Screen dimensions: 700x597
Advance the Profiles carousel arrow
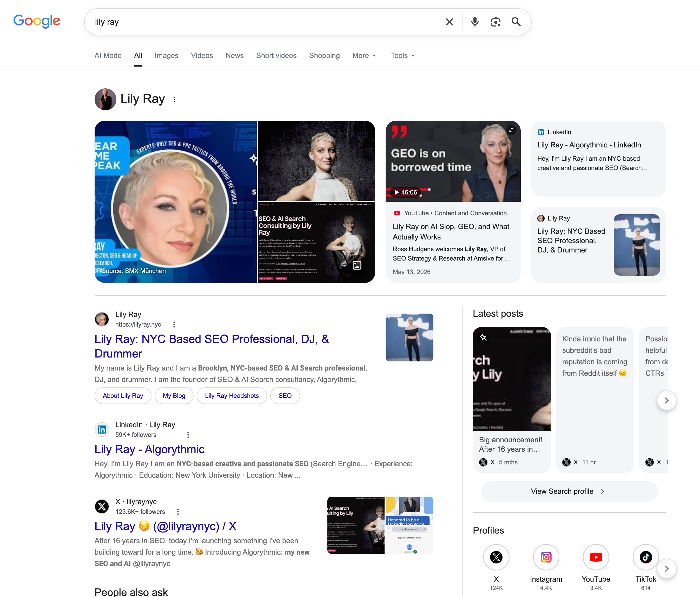(x=666, y=569)
